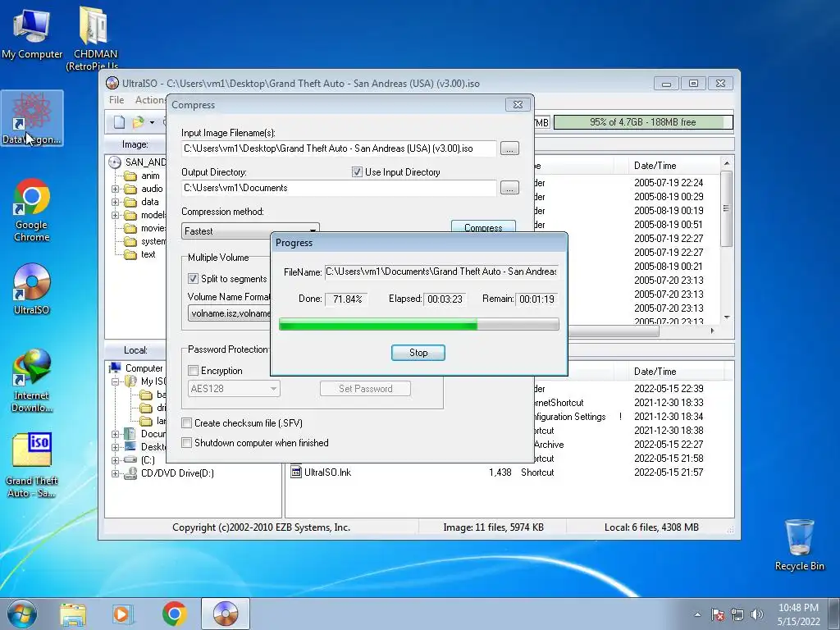Launch UltraISO from desktop shortcut
This screenshot has height=630, width=840.
[32, 289]
